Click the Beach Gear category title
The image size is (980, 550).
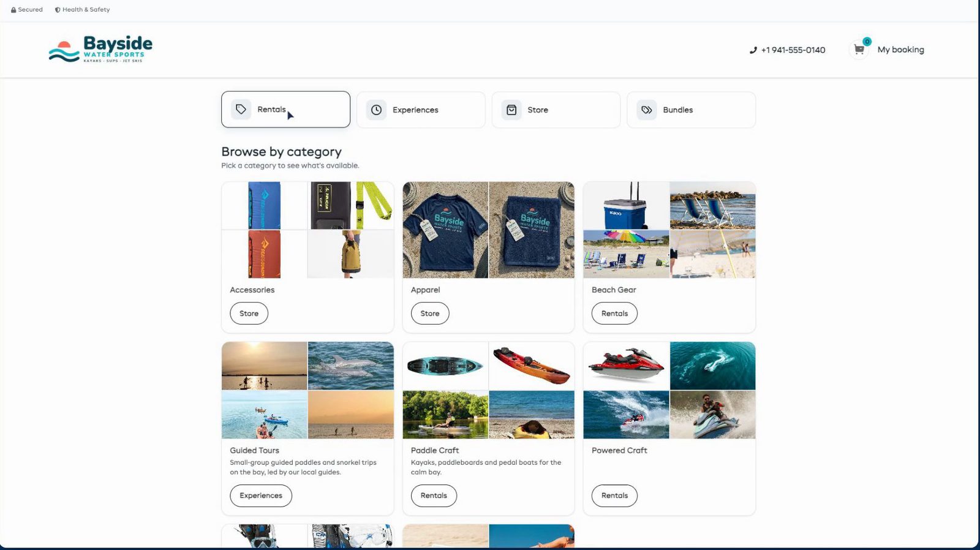[614, 290]
